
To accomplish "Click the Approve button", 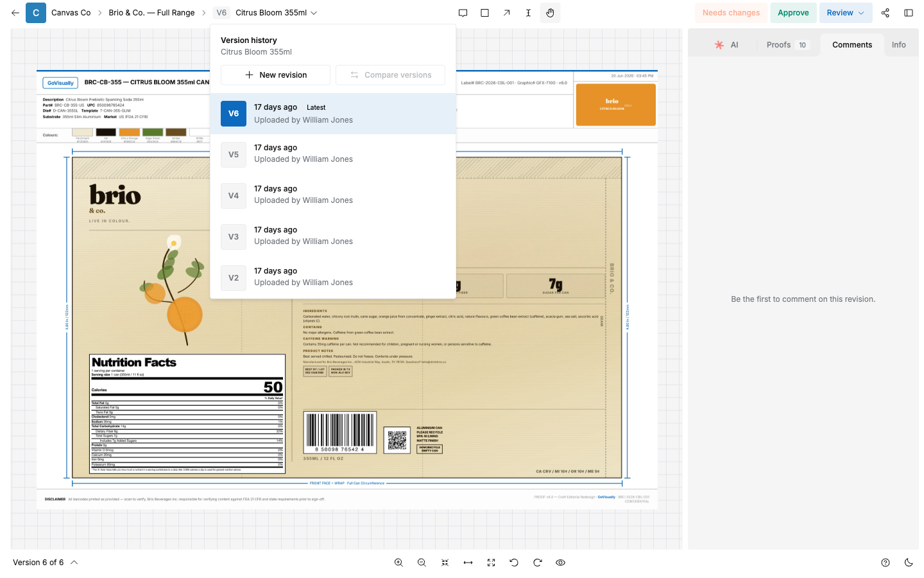I will coord(793,13).
